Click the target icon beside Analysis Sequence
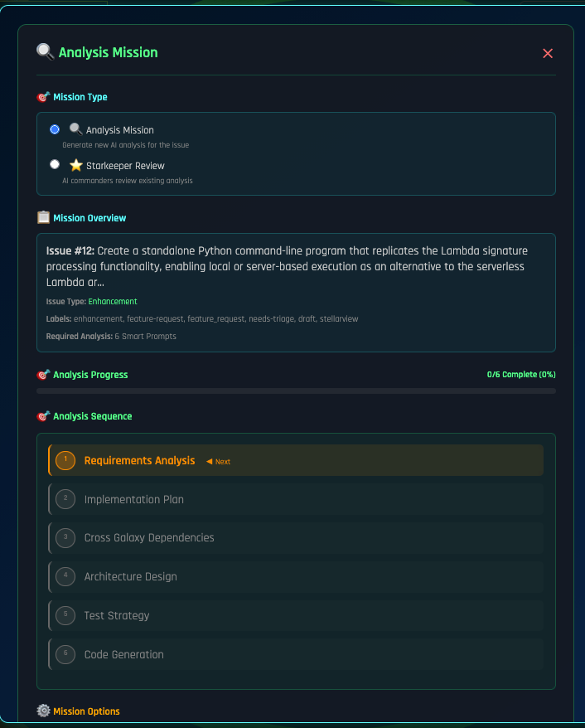The height and width of the screenshot is (728, 585). [x=44, y=416]
